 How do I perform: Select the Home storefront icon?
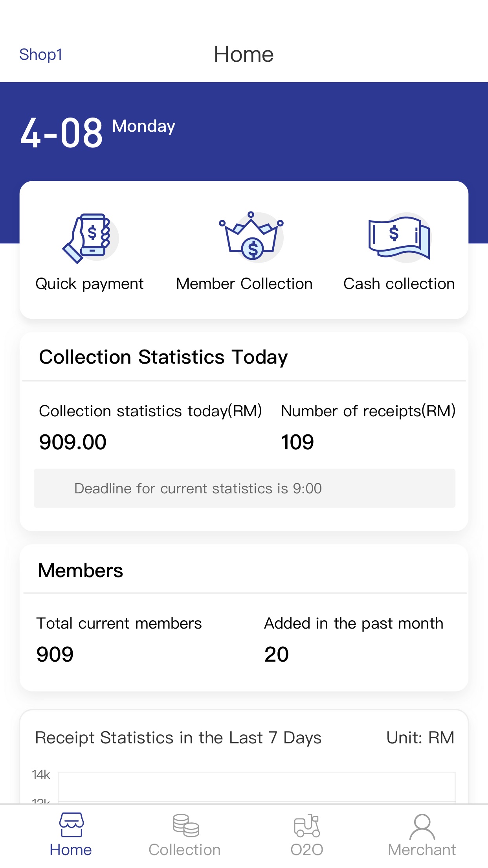click(71, 825)
